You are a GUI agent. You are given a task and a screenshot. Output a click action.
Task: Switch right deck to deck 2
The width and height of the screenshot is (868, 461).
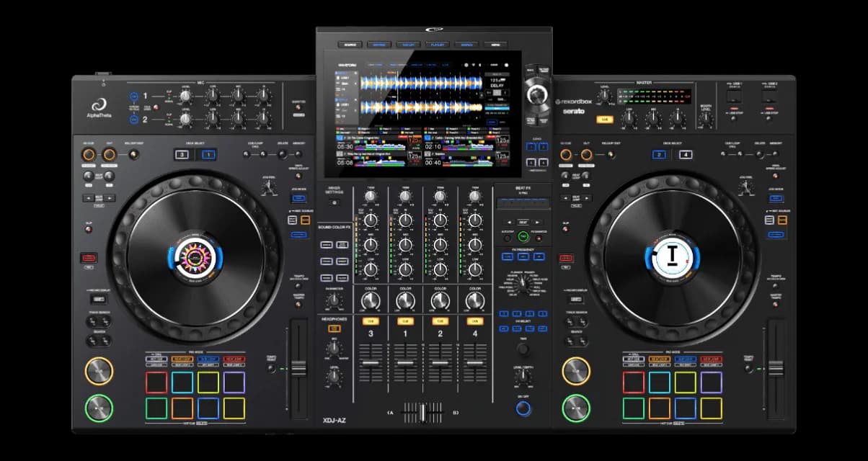pyautogui.click(x=660, y=154)
